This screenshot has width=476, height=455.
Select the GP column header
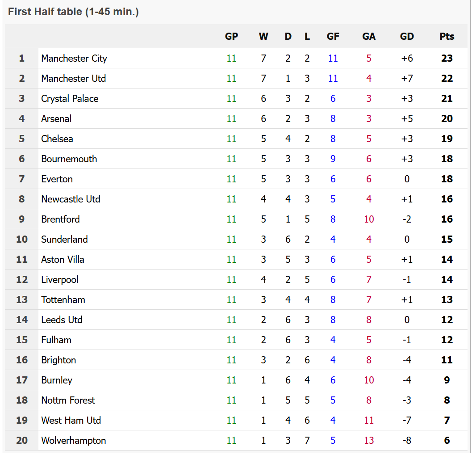click(231, 37)
